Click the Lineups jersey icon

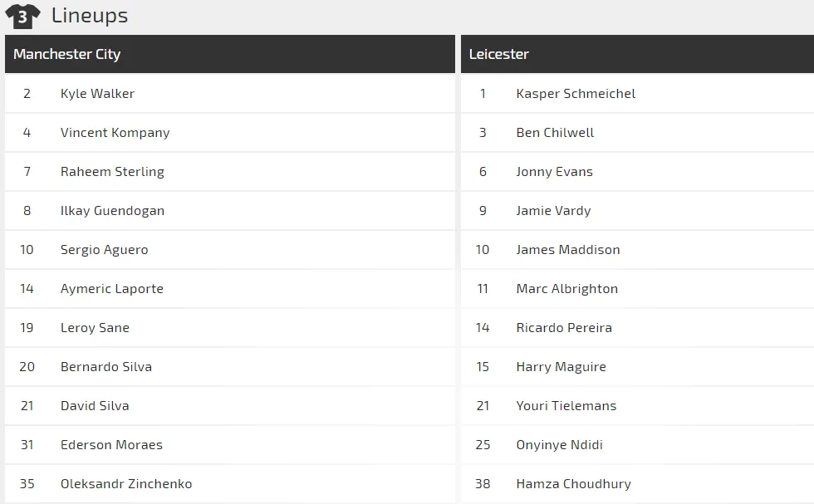click(x=22, y=16)
